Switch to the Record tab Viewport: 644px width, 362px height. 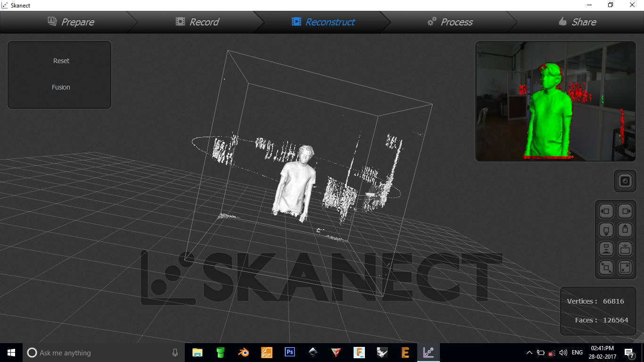[x=197, y=22]
